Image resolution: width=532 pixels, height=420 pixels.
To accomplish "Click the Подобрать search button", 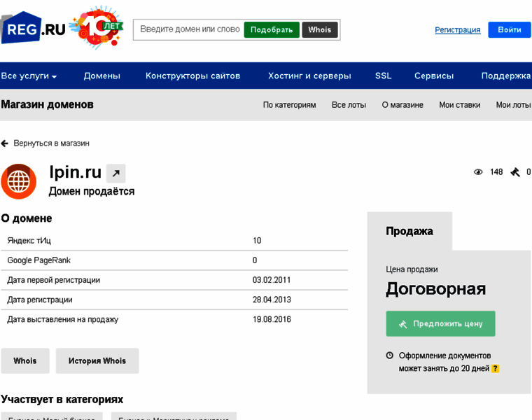I will pyautogui.click(x=271, y=30).
